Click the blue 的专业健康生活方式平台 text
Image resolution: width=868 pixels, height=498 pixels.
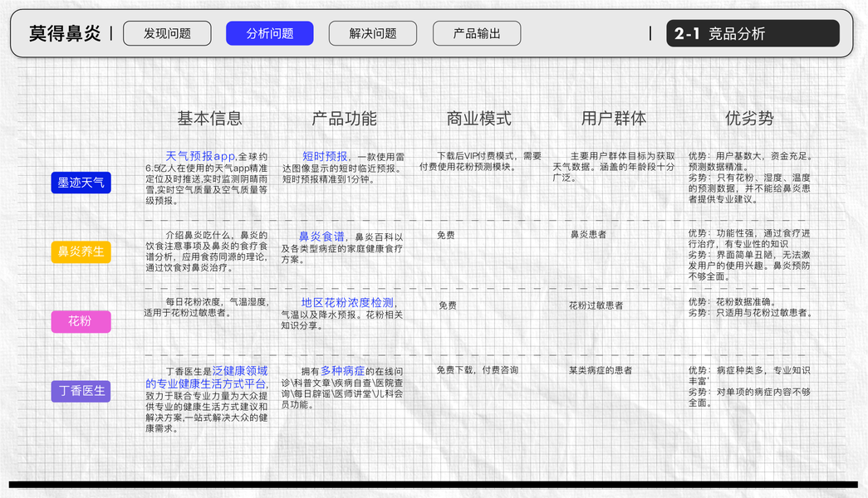point(207,383)
